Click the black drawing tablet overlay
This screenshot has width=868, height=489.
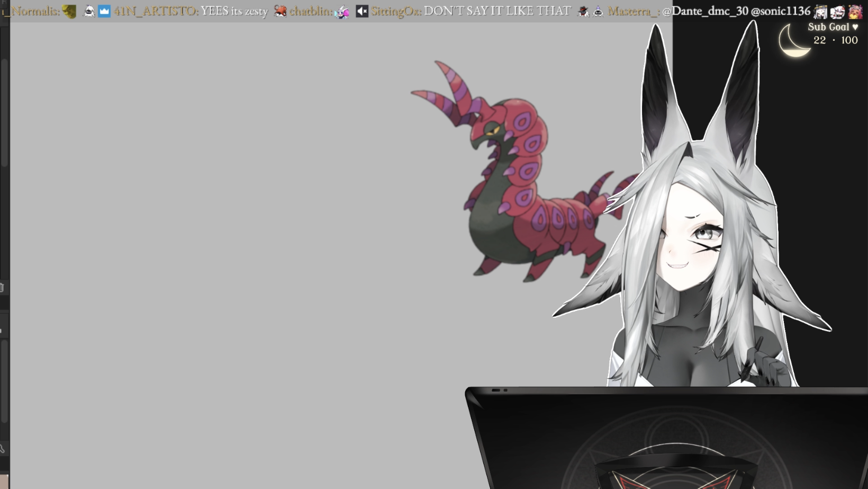click(x=666, y=438)
